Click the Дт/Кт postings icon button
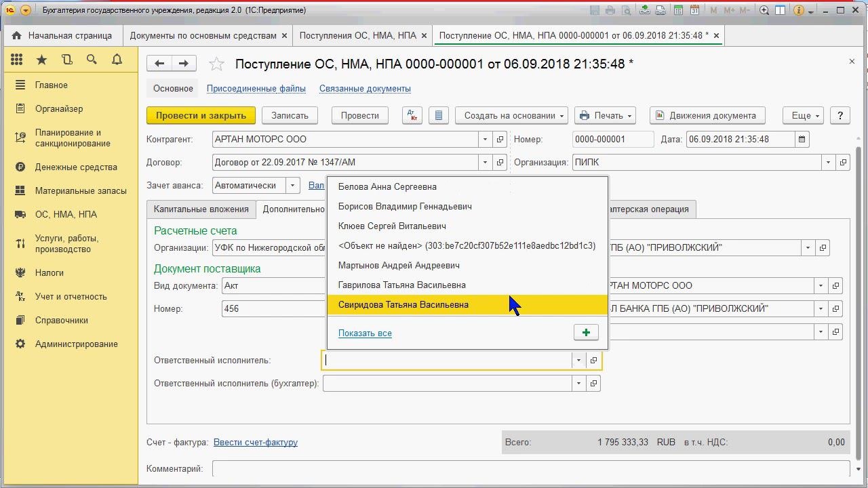868x488 pixels. coord(412,115)
